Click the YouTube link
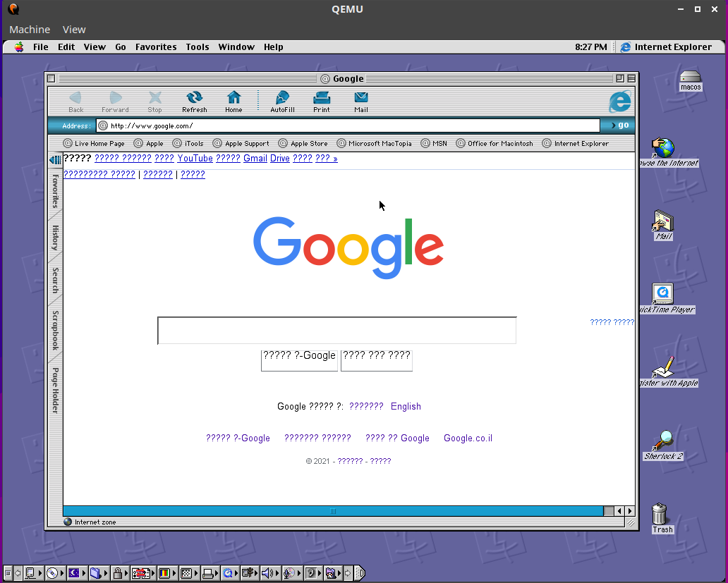Viewport: 728px width, 583px height. tap(195, 158)
